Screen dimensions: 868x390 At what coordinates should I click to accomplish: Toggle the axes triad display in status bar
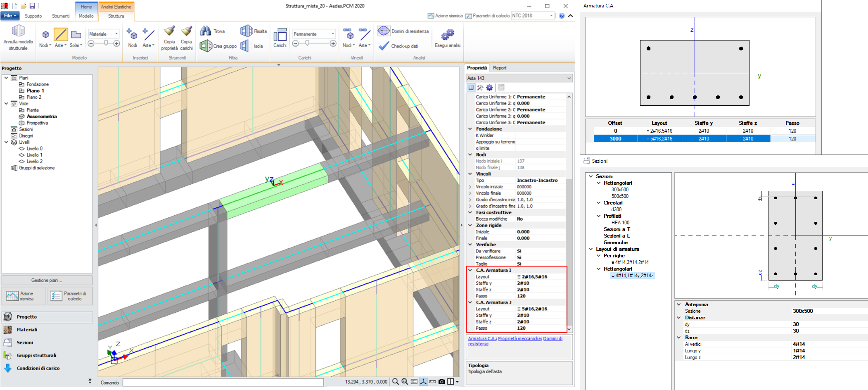[423, 382]
